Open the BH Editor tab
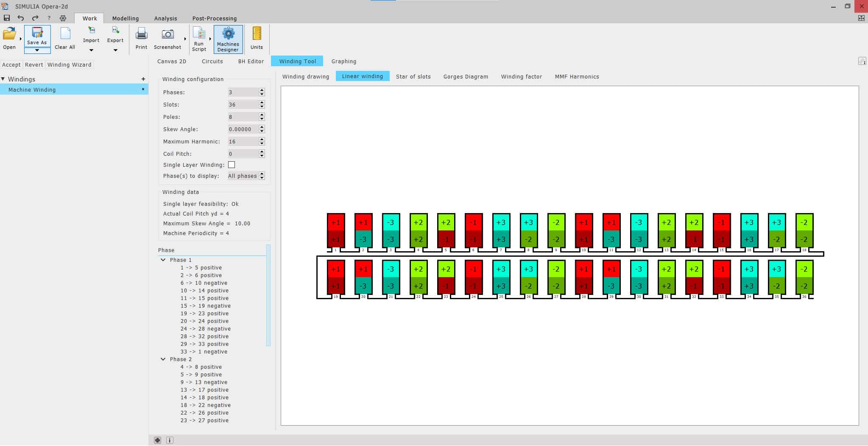The image size is (868, 446). click(x=251, y=61)
